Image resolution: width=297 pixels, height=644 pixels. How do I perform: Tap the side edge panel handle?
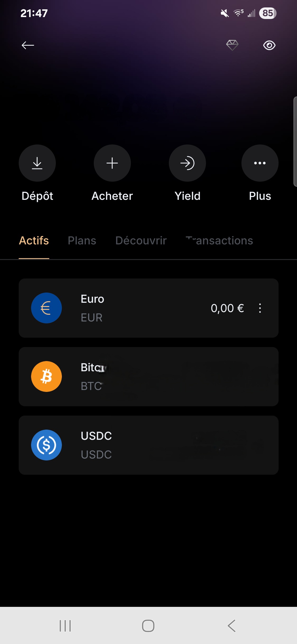tap(295, 142)
